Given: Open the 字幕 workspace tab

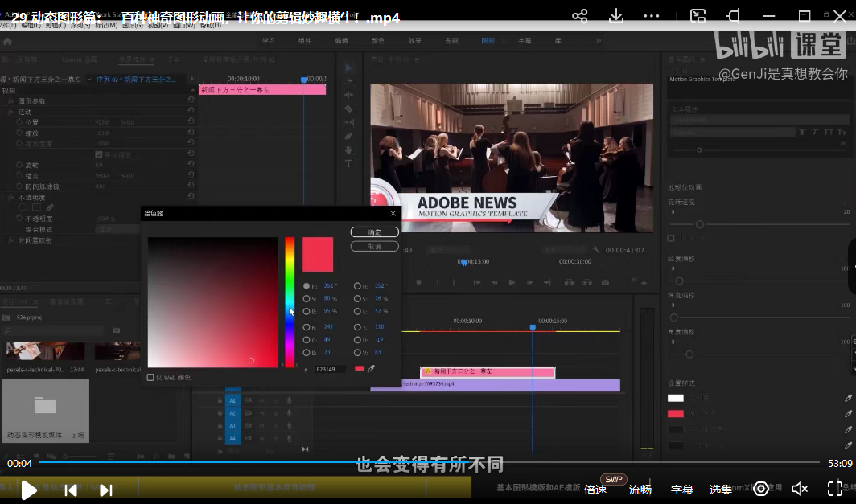Looking at the screenshot, I should click(525, 41).
